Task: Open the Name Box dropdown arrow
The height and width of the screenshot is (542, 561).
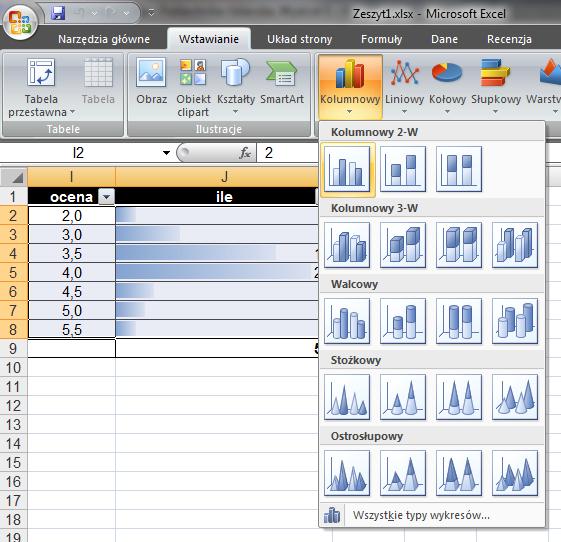Action: pyautogui.click(x=166, y=153)
